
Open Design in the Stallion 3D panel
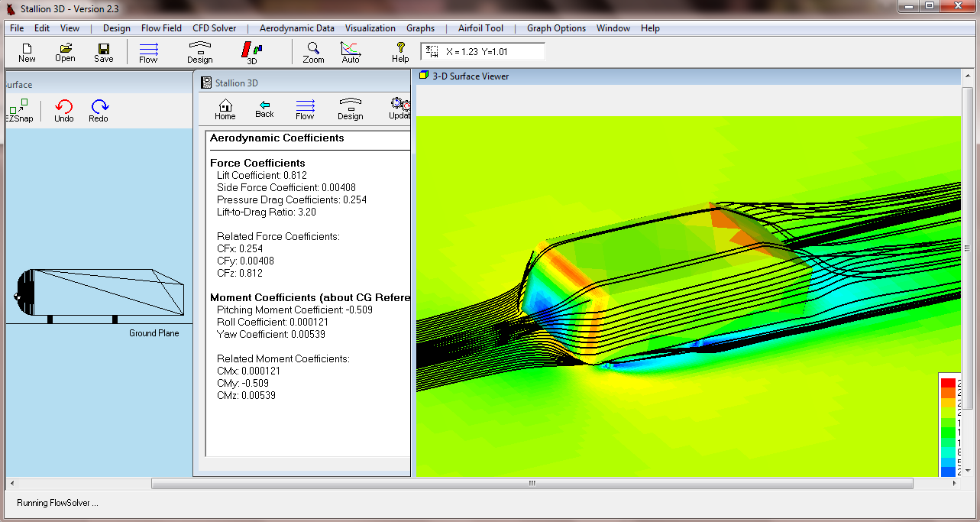click(x=351, y=109)
